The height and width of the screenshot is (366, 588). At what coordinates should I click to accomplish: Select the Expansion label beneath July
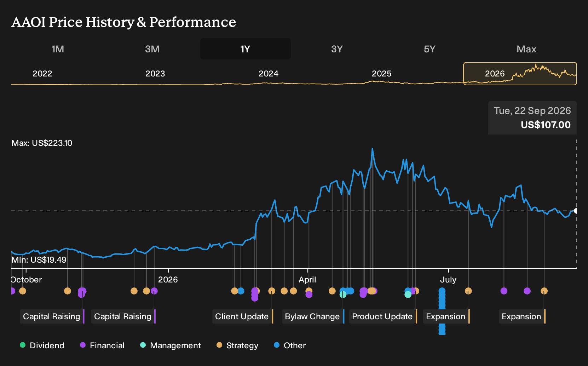pos(446,316)
